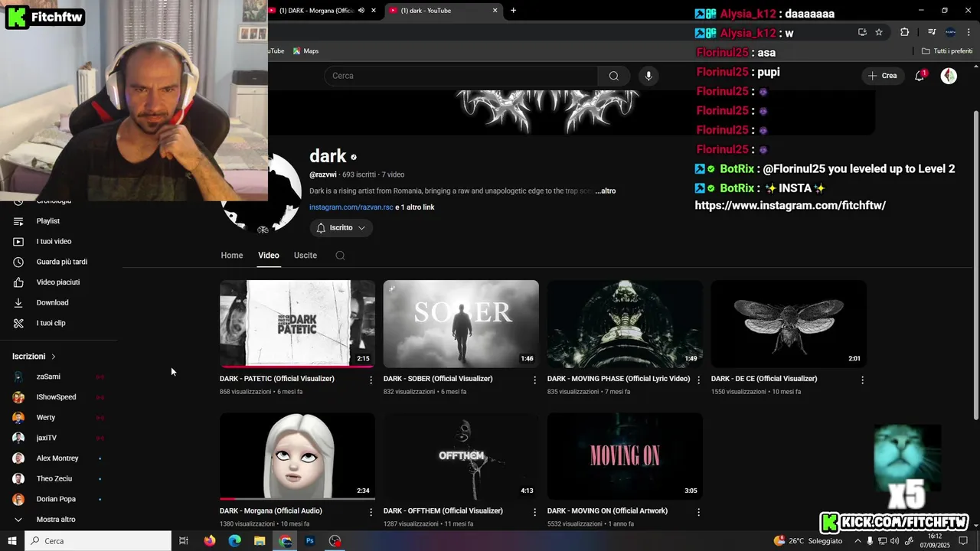Viewport: 980px width, 551px height.
Task: Open instagram.com/razvan.rsc link
Action: 351,207
